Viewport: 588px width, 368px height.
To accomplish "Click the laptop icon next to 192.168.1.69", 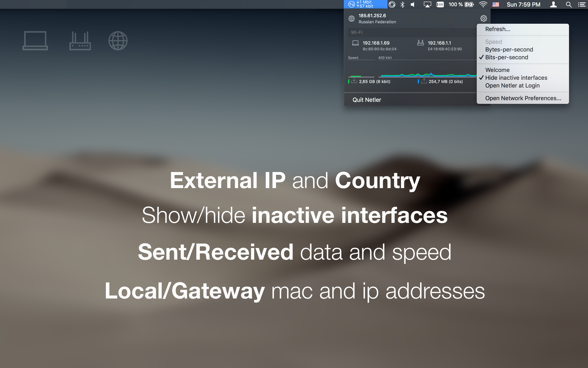I will pyautogui.click(x=355, y=43).
